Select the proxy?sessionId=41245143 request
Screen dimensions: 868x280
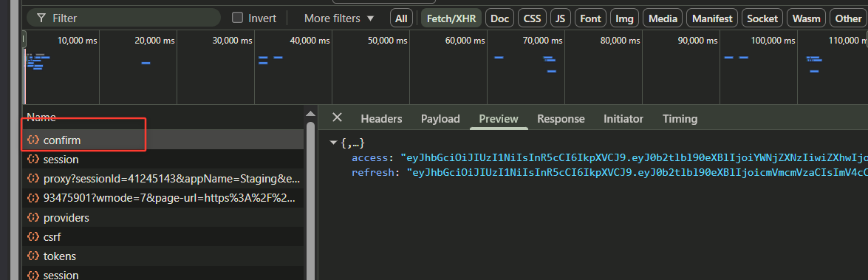click(163, 179)
